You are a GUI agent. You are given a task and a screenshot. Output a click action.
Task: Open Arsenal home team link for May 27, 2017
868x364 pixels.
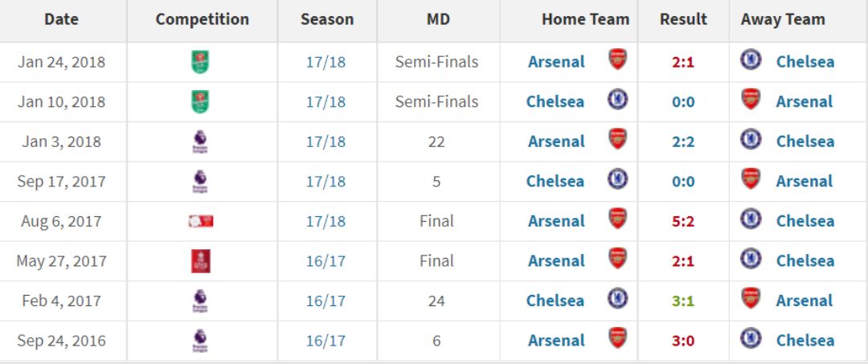[556, 261]
